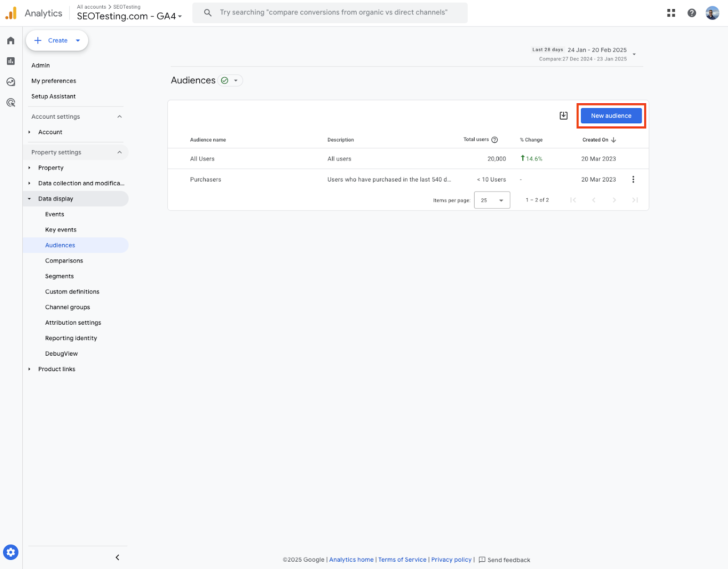Click the New audience button
Screen dimensions: 728x569
(611, 116)
